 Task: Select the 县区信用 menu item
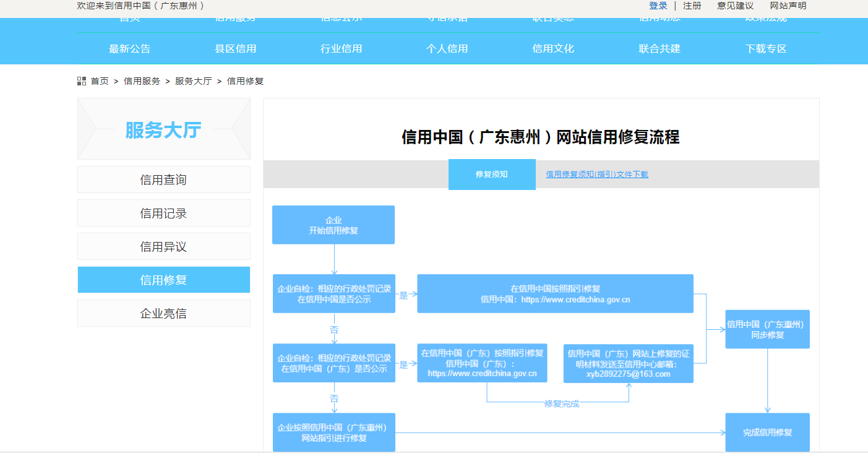tap(236, 49)
